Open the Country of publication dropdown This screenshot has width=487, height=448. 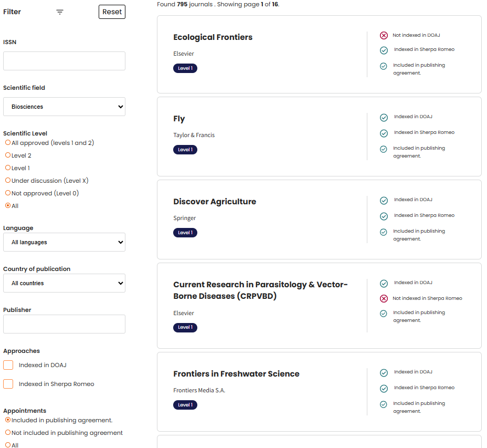pos(64,283)
